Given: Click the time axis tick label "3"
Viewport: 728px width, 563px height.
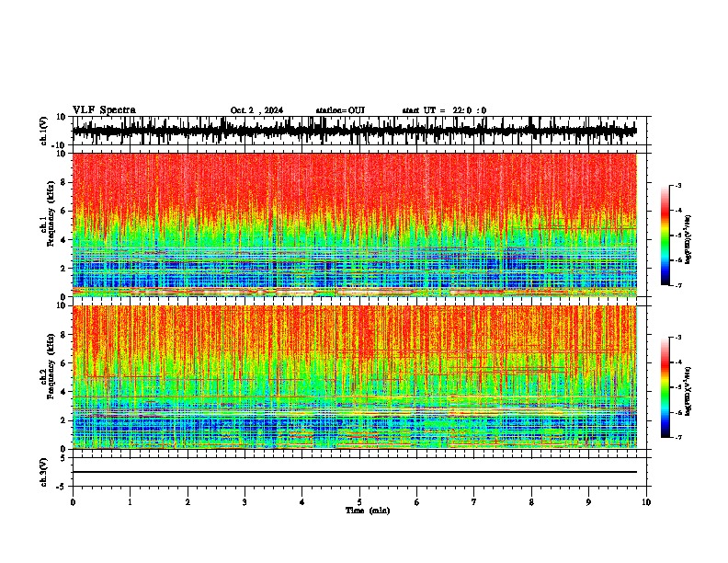Looking at the screenshot, I should pyautogui.click(x=245, y=502).
